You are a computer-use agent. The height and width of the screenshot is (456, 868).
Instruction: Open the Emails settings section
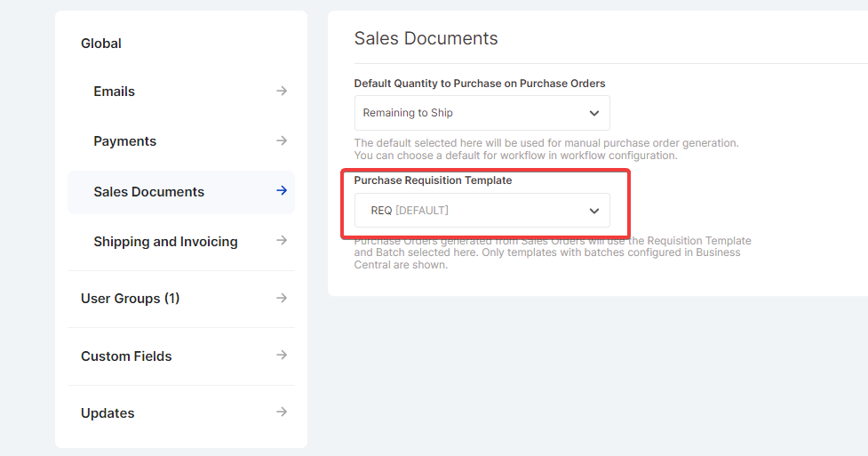coord(115,92)
